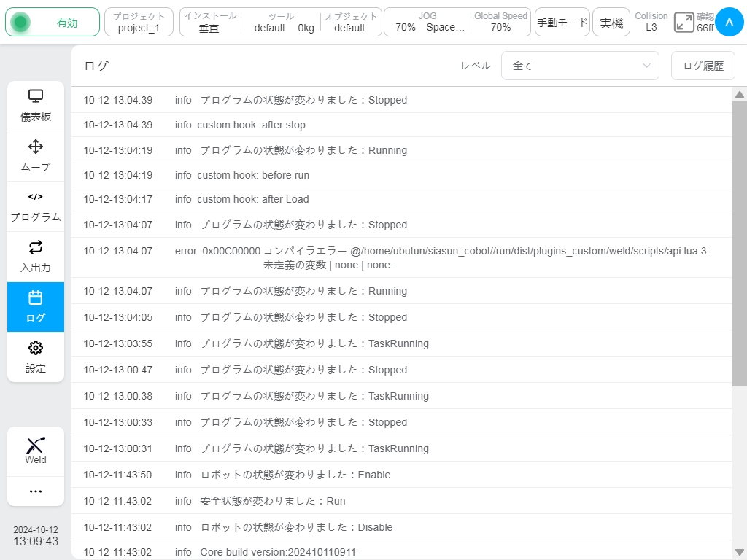
Task: Click the scrollbar up arrow
Action: pos(740,94)
